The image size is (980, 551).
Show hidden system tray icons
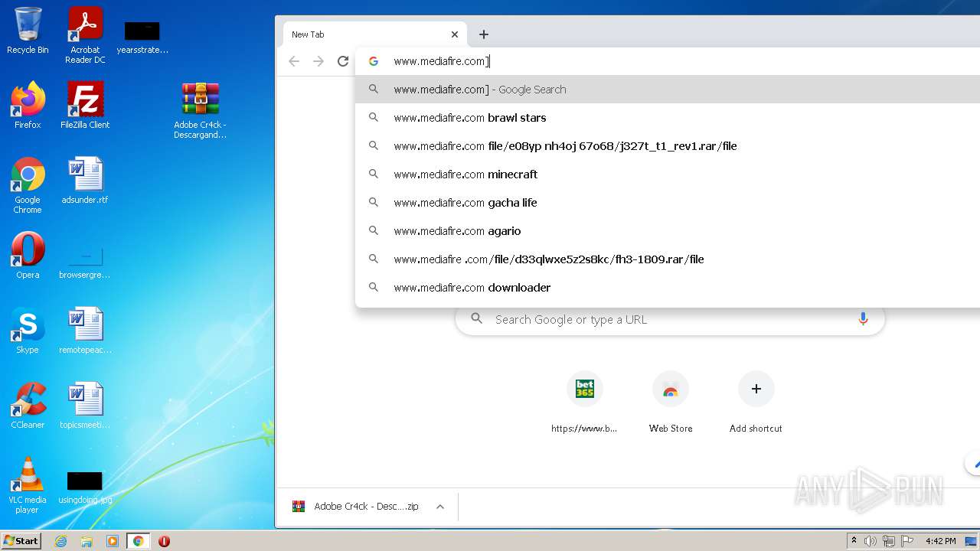(x=854, y=541)
